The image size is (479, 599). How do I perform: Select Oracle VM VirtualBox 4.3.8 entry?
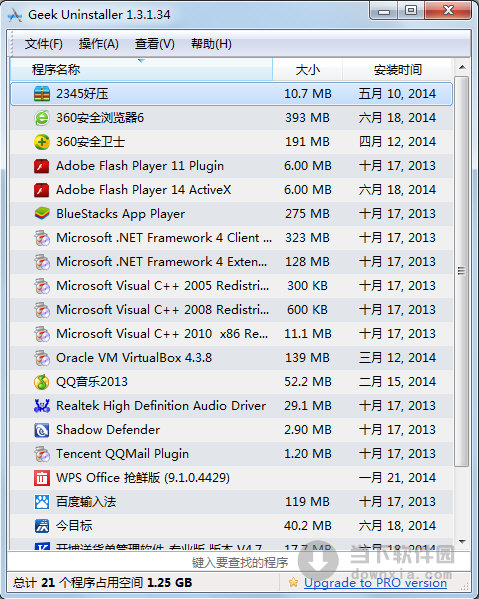[x=134, y=358]
